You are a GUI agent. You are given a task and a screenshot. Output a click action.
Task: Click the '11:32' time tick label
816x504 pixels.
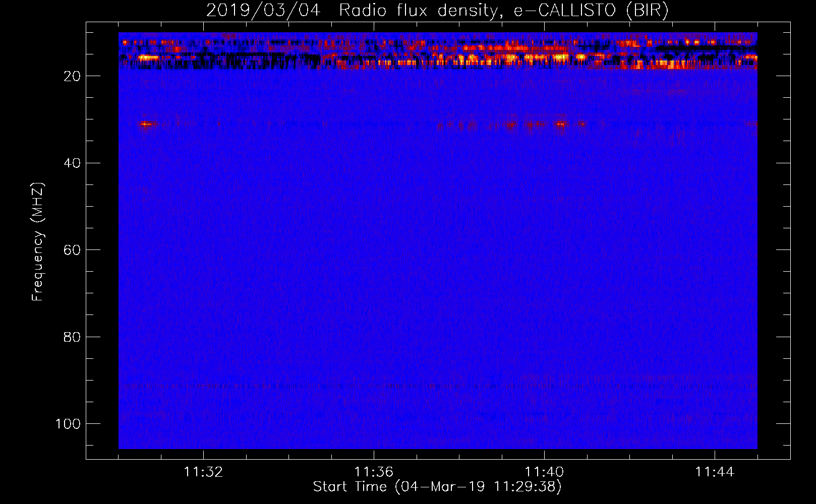tap(203, 472)
